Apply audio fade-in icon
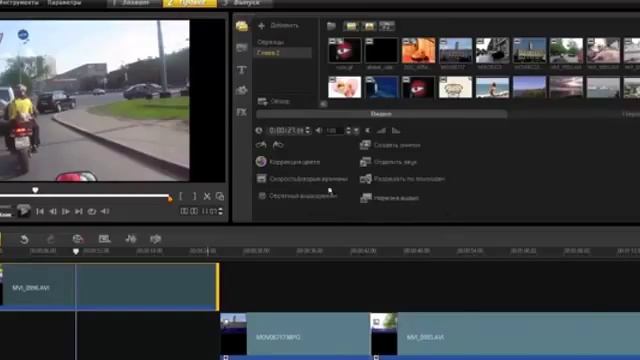This screenshot has height=360, width=640. point(381,131)
